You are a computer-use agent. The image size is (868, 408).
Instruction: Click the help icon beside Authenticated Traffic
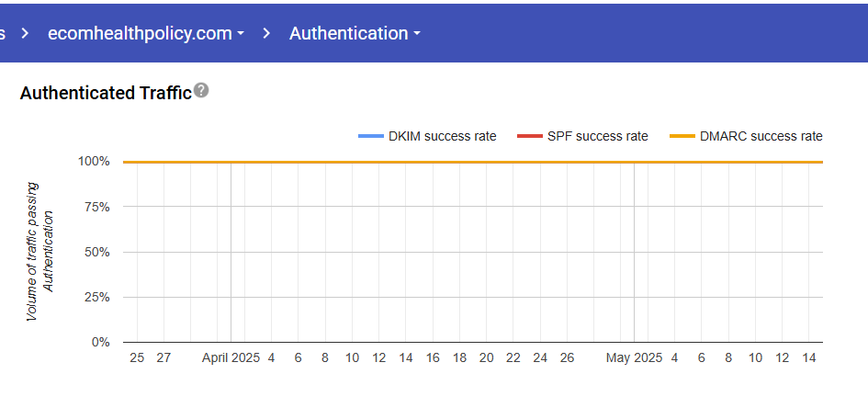pyautogui.click(x=201, y=91)
